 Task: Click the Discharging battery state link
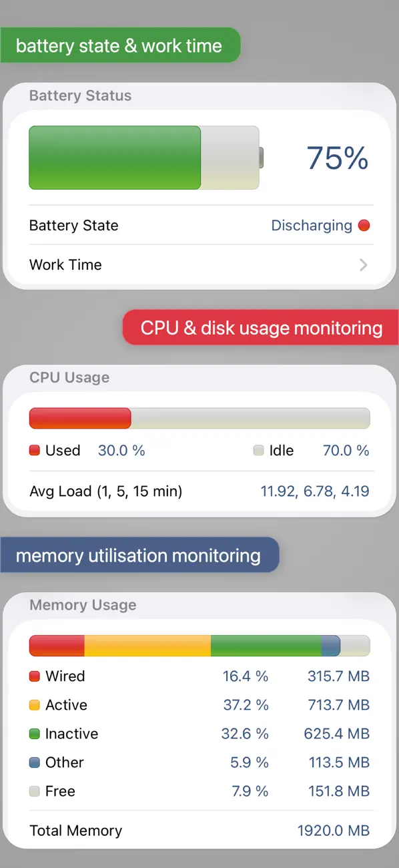[312, 226]
